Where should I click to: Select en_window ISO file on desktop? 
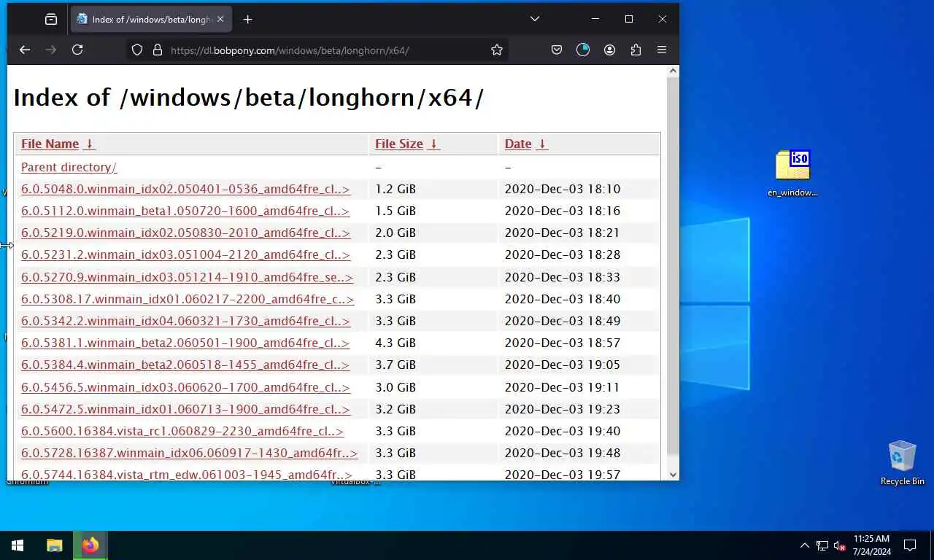click(x=792, y=174)
